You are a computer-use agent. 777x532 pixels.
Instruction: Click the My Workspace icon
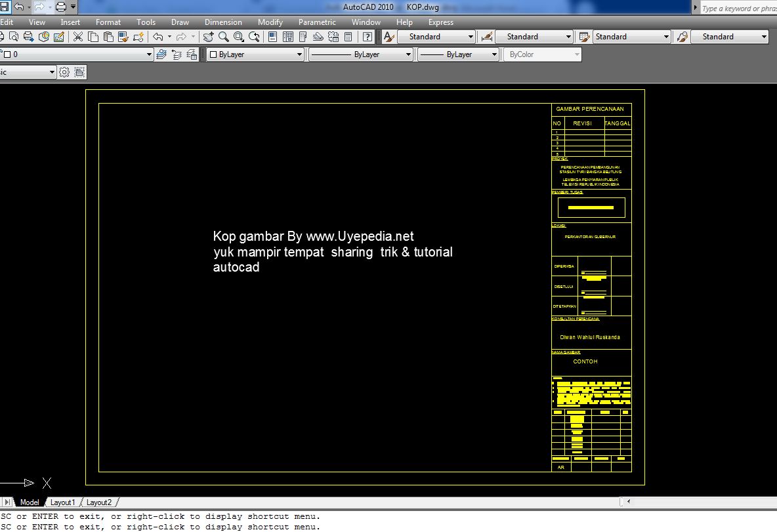pyautogui.click(x=79, y=72)
